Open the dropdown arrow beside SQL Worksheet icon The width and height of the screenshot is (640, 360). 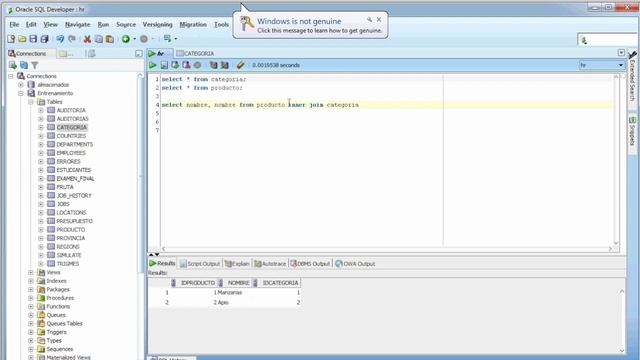[176, 39]
